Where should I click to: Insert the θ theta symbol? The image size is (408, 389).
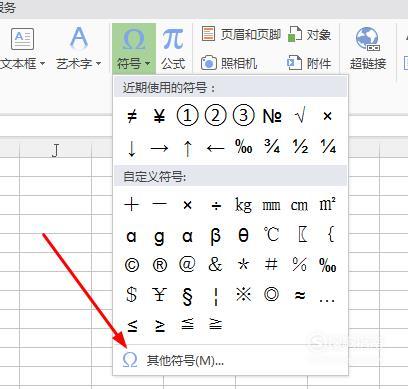(x=244, y=235)
